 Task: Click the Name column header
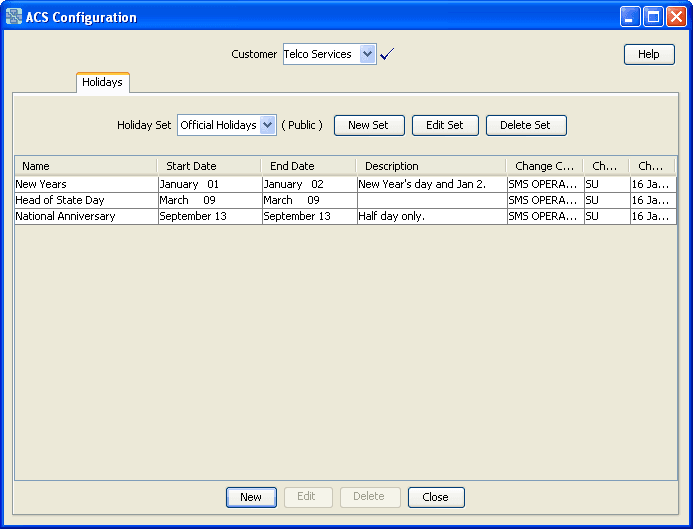(86, 166)
